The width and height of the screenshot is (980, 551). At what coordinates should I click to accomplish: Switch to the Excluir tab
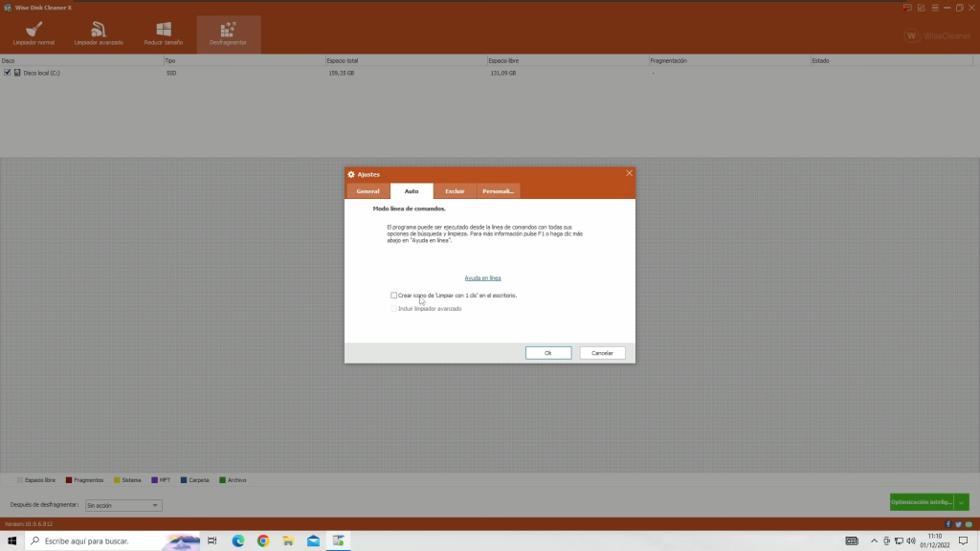pyautogui.click(x=455, y=191)
